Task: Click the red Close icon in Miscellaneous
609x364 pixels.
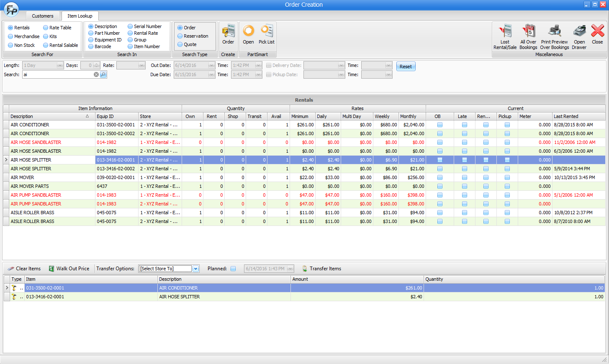Action: point(597,34)
